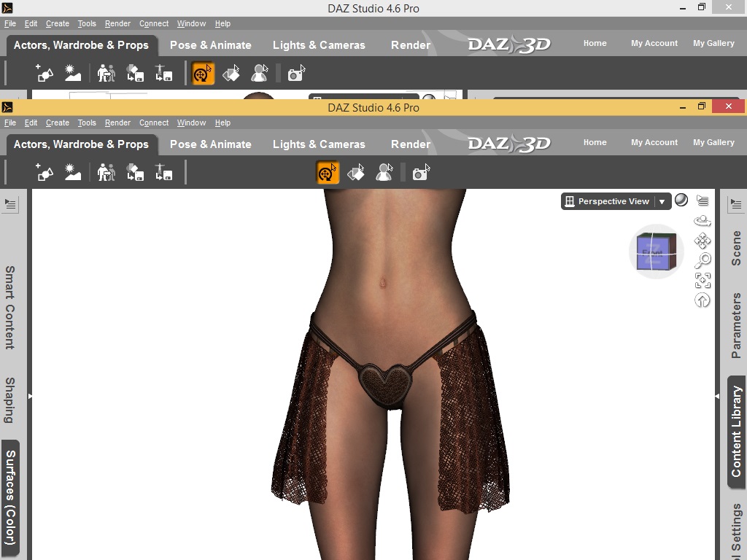Open Smart Content side tab
The width and height of the screenshot is (747, 560).
[10, 308]
